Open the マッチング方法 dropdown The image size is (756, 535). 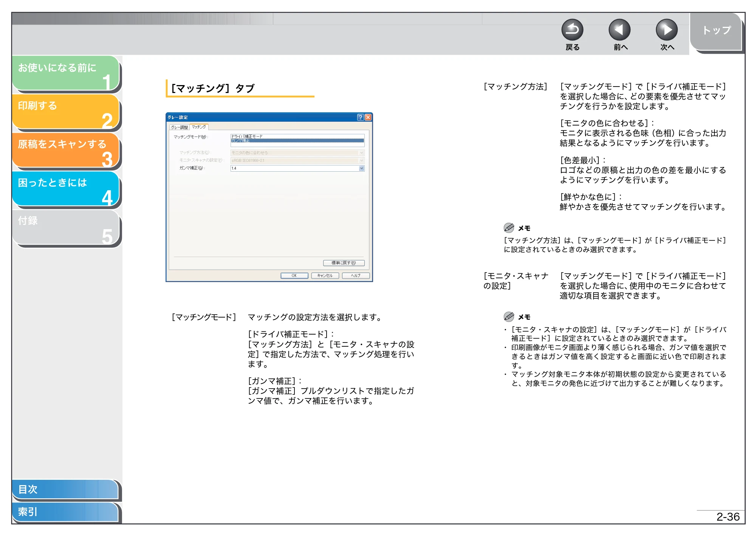297,153
